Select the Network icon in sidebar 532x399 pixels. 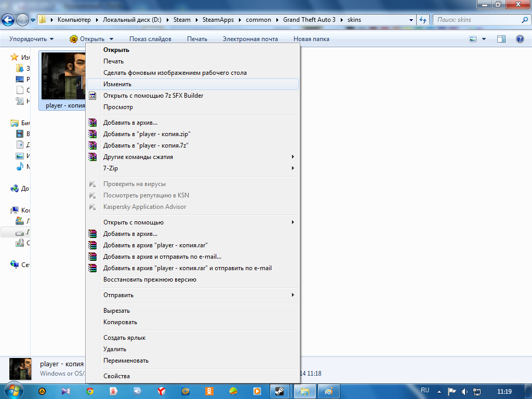(x=14, y=264)
